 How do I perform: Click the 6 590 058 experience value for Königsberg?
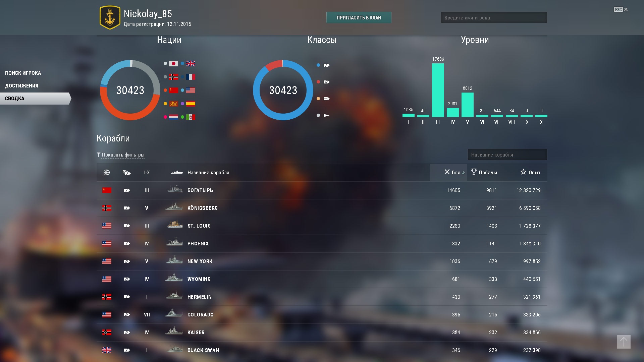coord(530,208)
